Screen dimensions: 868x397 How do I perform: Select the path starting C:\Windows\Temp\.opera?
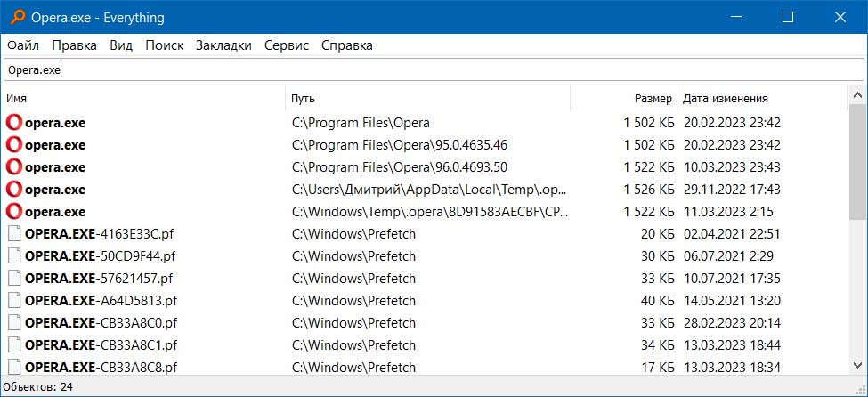click(430, 212)
